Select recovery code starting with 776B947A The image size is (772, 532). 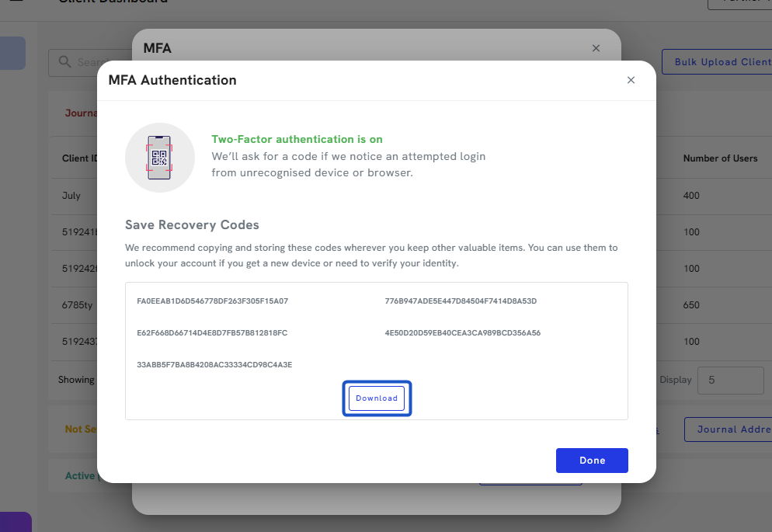(x=461, y=301)
